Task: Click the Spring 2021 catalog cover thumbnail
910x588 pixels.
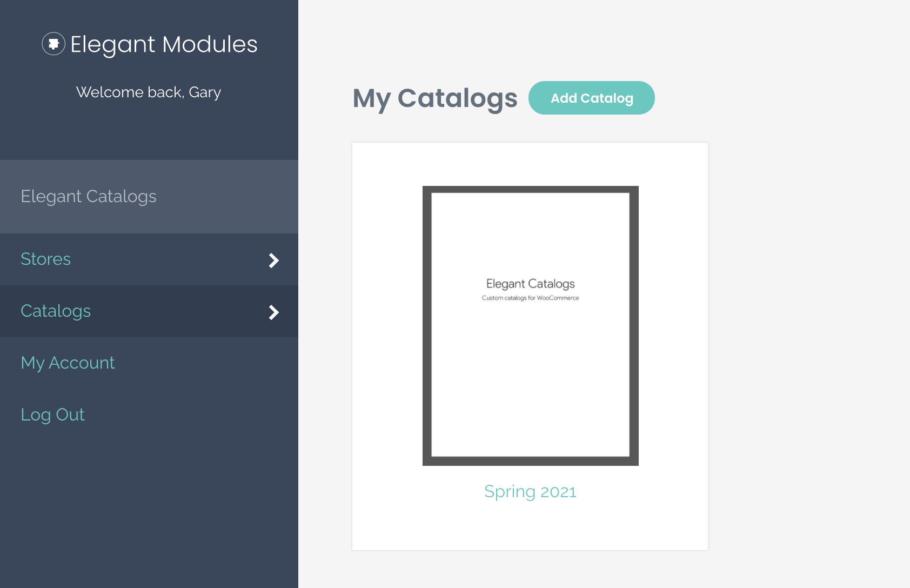Action: pyautogui.click(x=531, y=326)
